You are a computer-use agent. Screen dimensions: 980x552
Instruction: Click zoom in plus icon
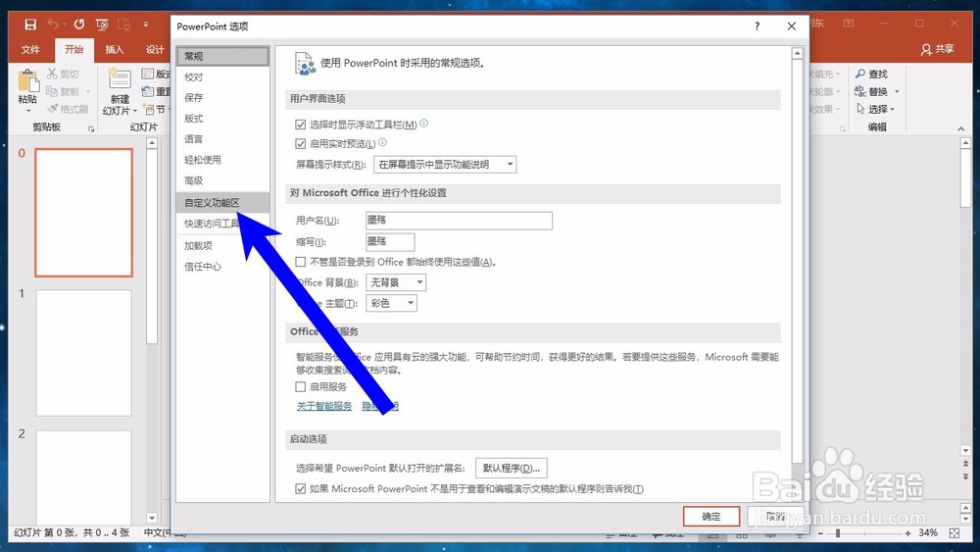point(908,533)
